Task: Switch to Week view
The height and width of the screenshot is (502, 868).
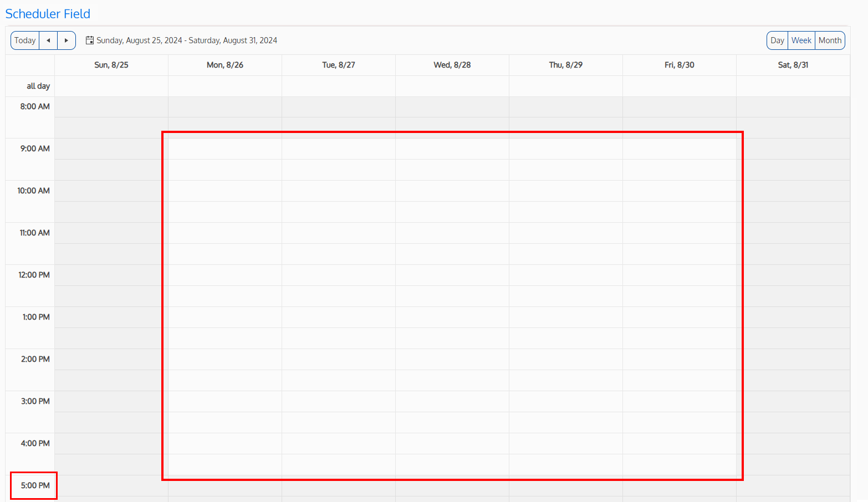Action: click(801, 40)
